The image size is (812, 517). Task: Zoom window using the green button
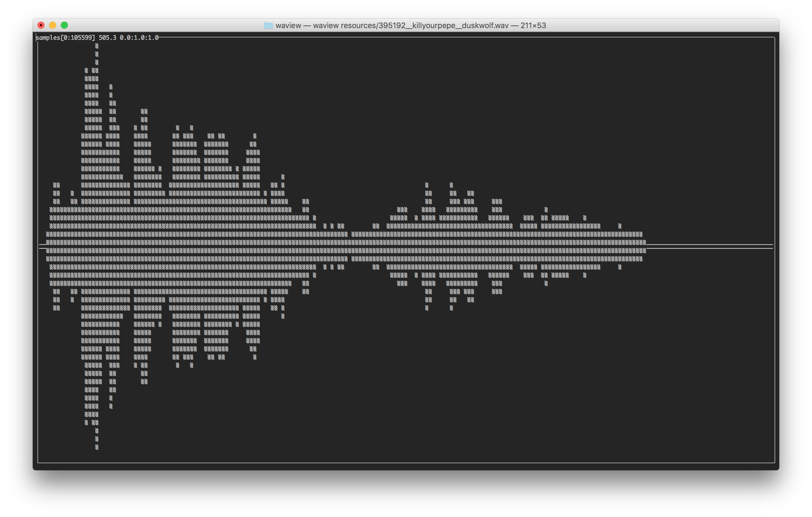click(x=64, y=25)
